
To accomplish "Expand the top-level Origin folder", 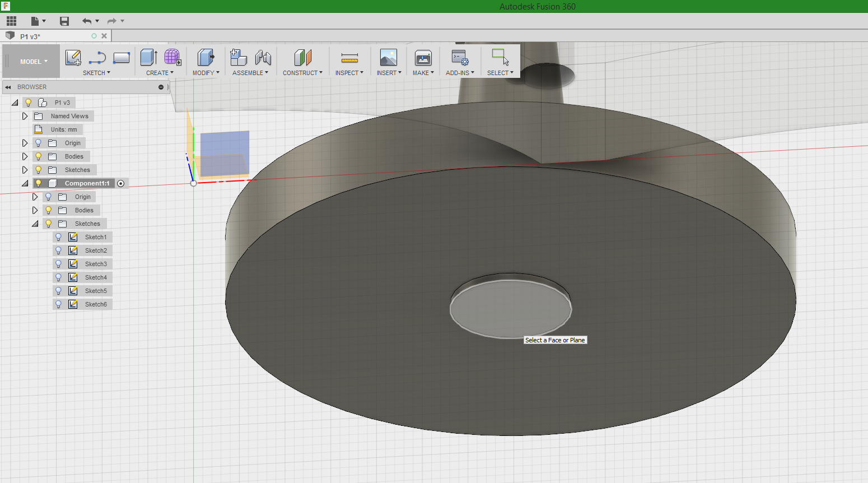I will (25, 143).
